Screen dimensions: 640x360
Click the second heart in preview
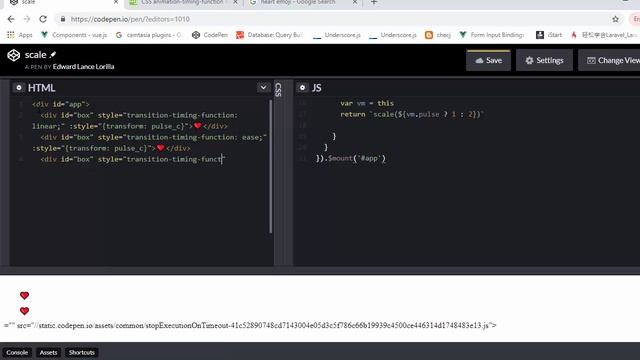[x=24, y=311]
